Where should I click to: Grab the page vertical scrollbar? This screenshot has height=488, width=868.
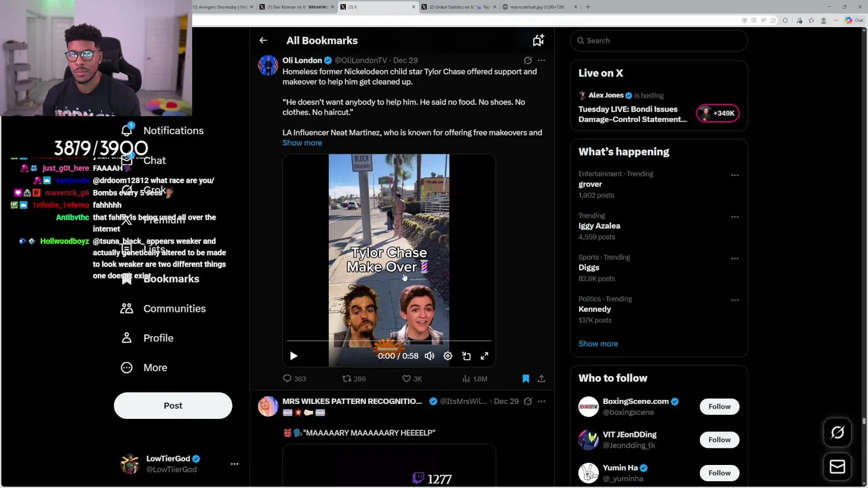click(864, 422)
